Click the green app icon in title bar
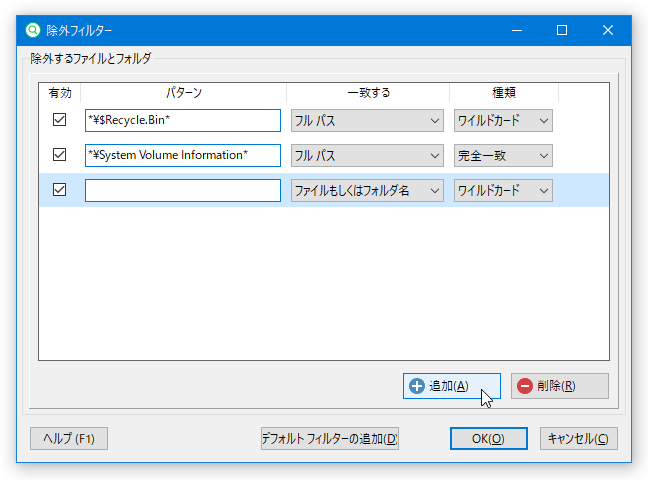This screenshot has height=480, width=648. coord(33,30)
